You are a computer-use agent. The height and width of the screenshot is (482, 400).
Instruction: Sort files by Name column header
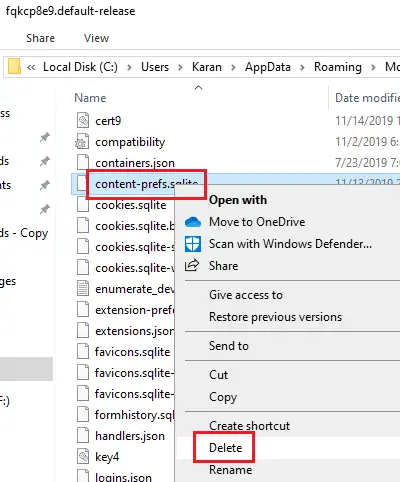pos(90,98)
